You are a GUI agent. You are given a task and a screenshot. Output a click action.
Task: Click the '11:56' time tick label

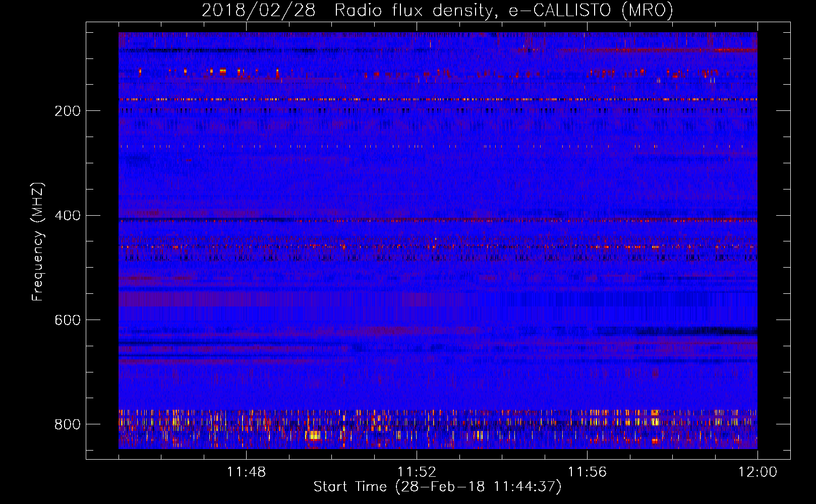click(x=587, y=472)
